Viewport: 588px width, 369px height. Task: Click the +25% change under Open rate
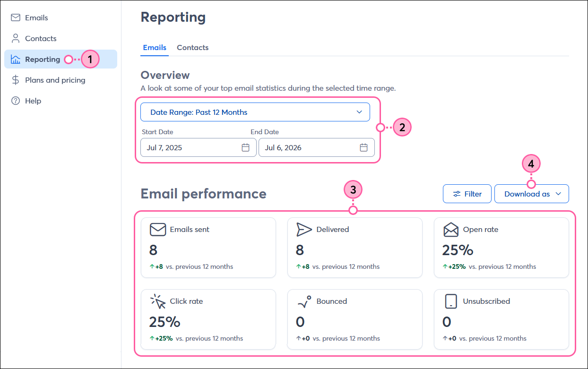coord(454,266)
